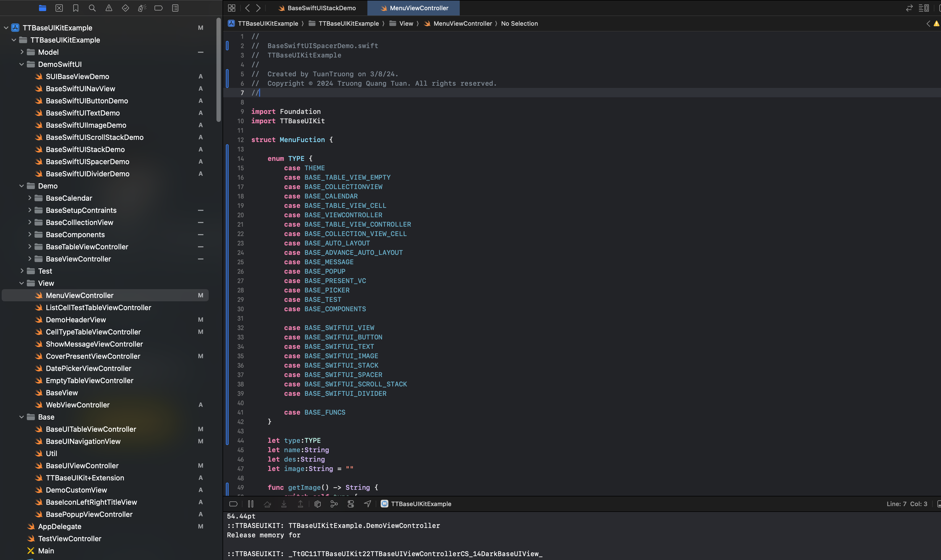This screenshot has width=941, height=560.
Task: Click the debug Step Over button
Action: [267, 504]
